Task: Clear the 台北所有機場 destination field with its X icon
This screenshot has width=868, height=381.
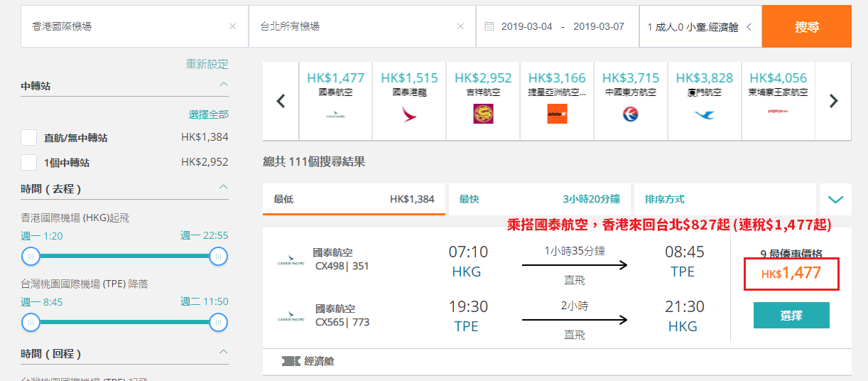Action: (460, 26)
